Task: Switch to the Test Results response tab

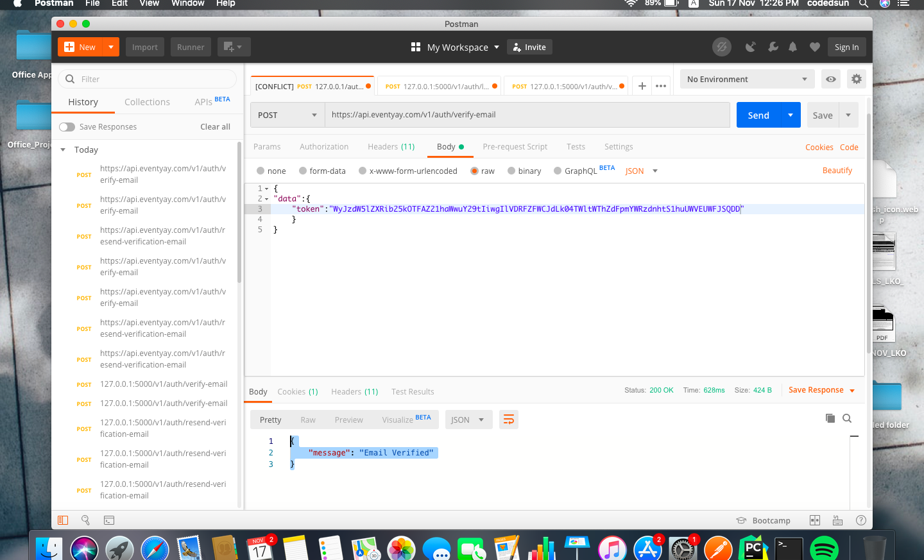Action: tap(413, 391)
